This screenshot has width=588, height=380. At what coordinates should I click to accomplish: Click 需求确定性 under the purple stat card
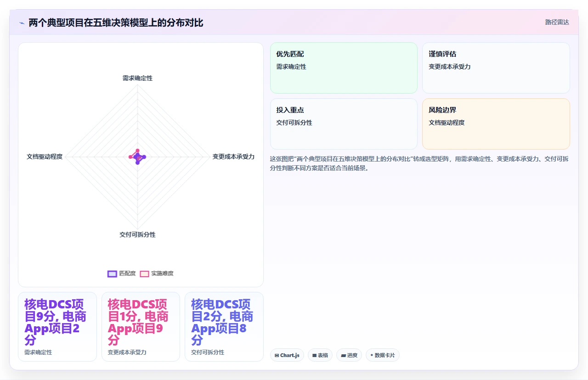point(38,352)
